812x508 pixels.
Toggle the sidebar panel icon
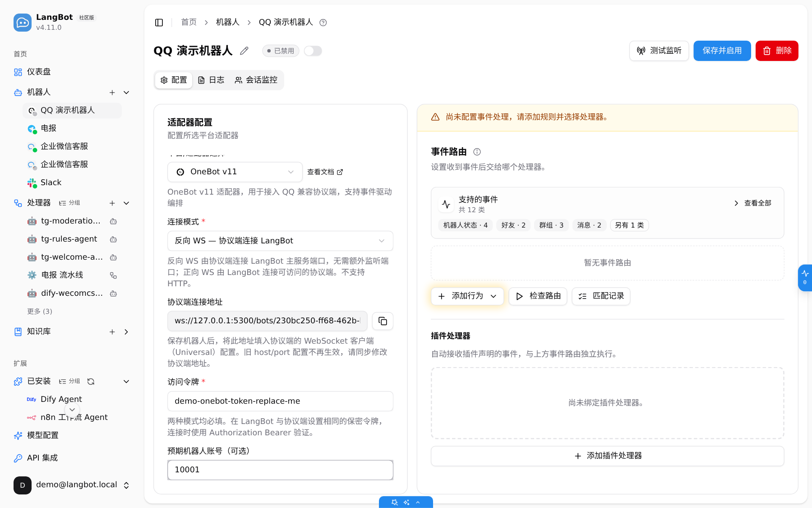159,23
